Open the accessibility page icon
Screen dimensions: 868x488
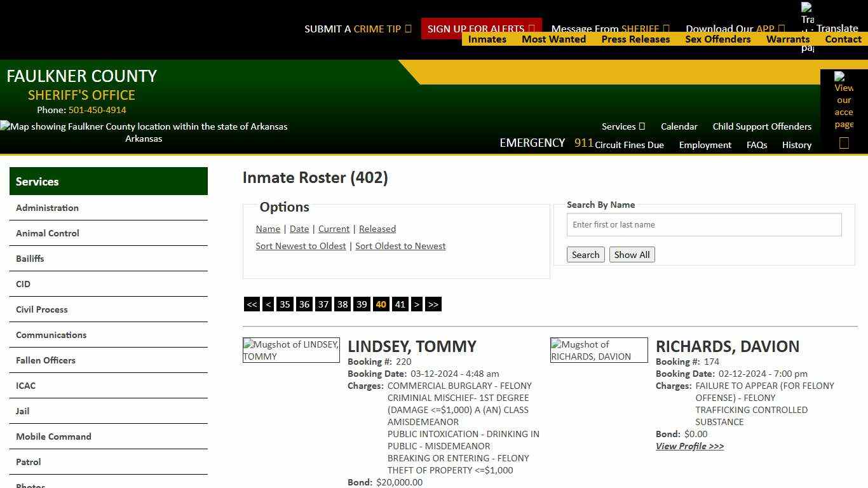(x=844, y=102)
